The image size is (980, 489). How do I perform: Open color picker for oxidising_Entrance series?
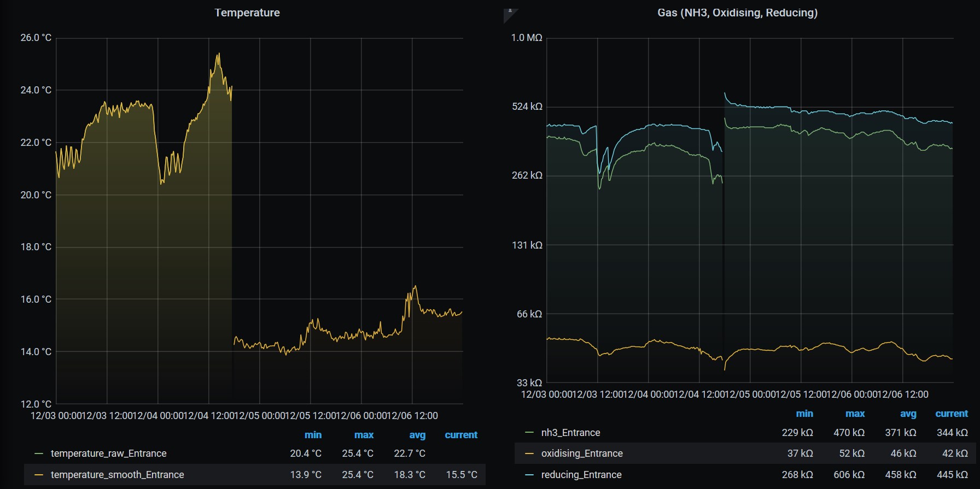pos(529,453)
